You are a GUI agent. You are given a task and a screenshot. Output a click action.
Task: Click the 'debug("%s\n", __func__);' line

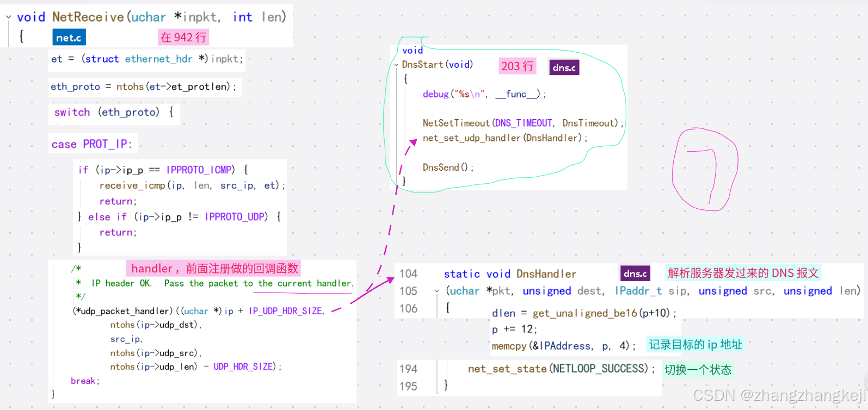484,94
